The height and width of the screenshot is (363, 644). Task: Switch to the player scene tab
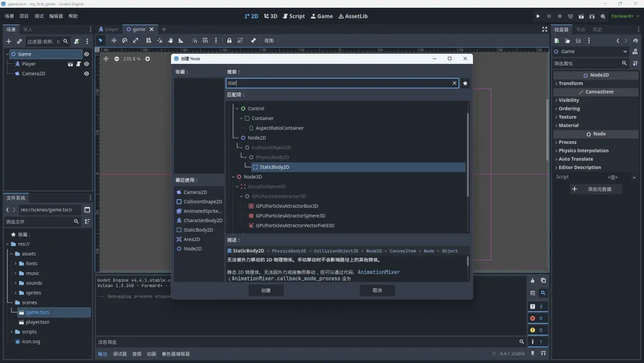pos(109,29)
